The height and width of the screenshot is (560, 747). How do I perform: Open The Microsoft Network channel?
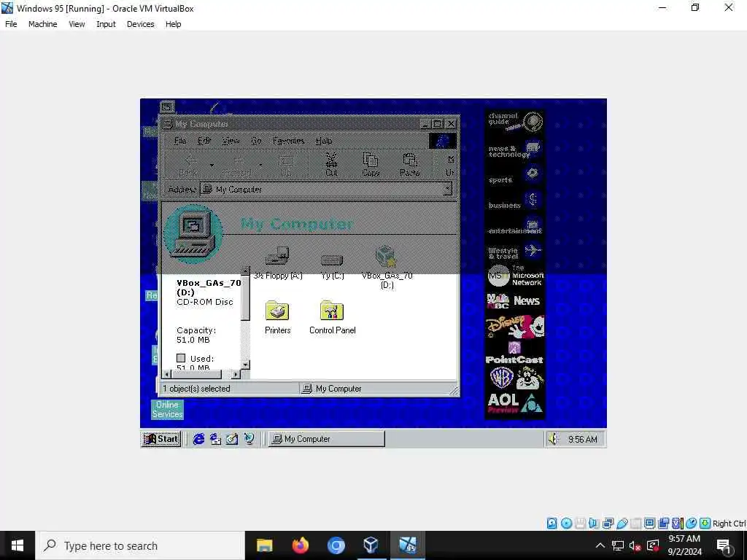click(515, 276)
